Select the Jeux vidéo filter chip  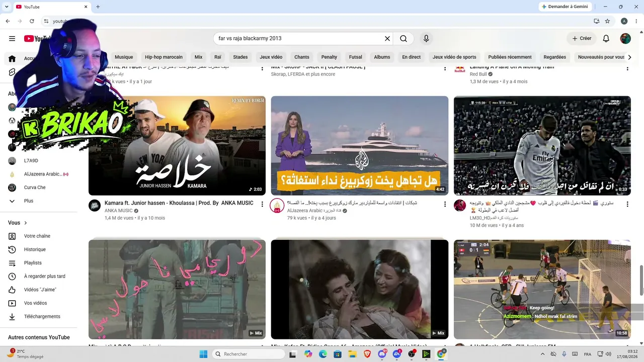[x=271, y=57]
